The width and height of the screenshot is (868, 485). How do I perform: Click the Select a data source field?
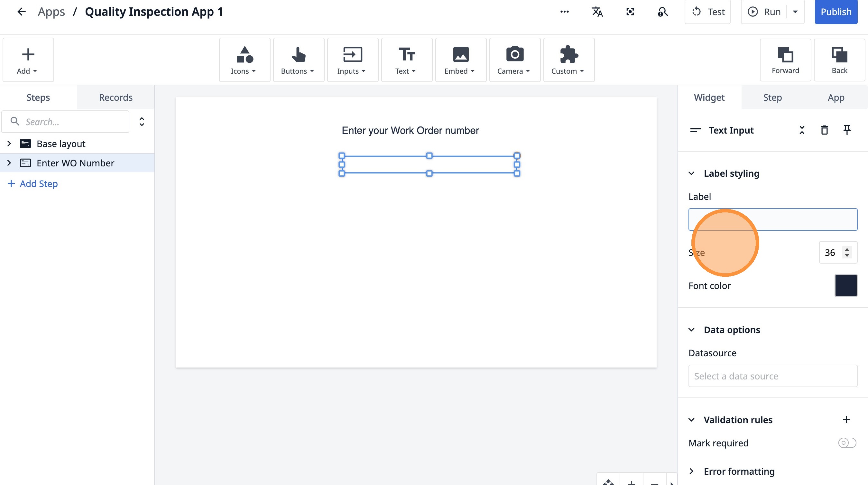pyautogui.click(x=773, y=376)
